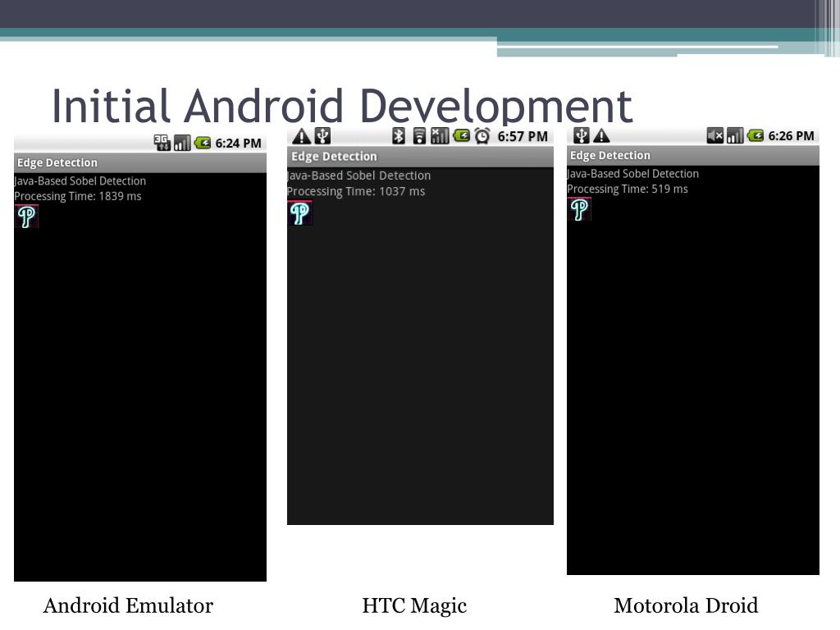
Task: Click the Initial Android Development slide title
Action: (342, 106)
